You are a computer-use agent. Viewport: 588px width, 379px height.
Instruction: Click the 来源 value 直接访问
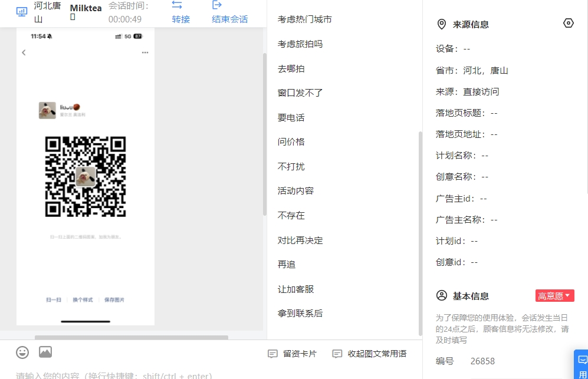pos(481,92)
